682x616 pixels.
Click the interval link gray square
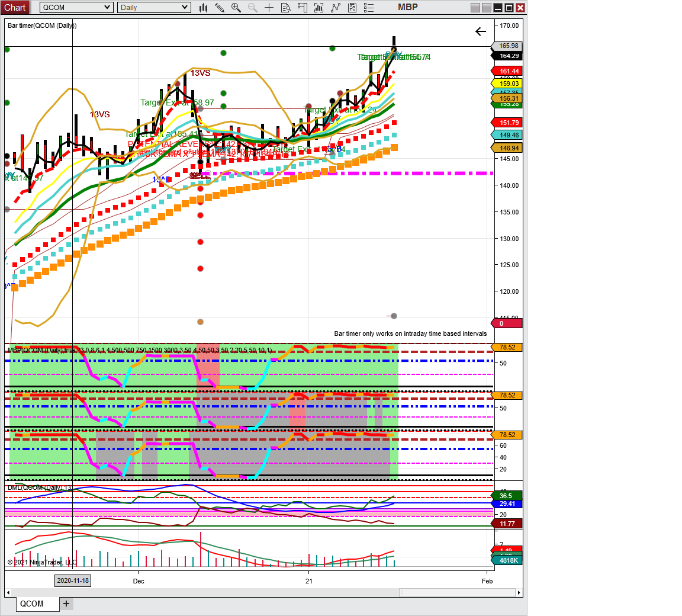click(x=486, y=7)
